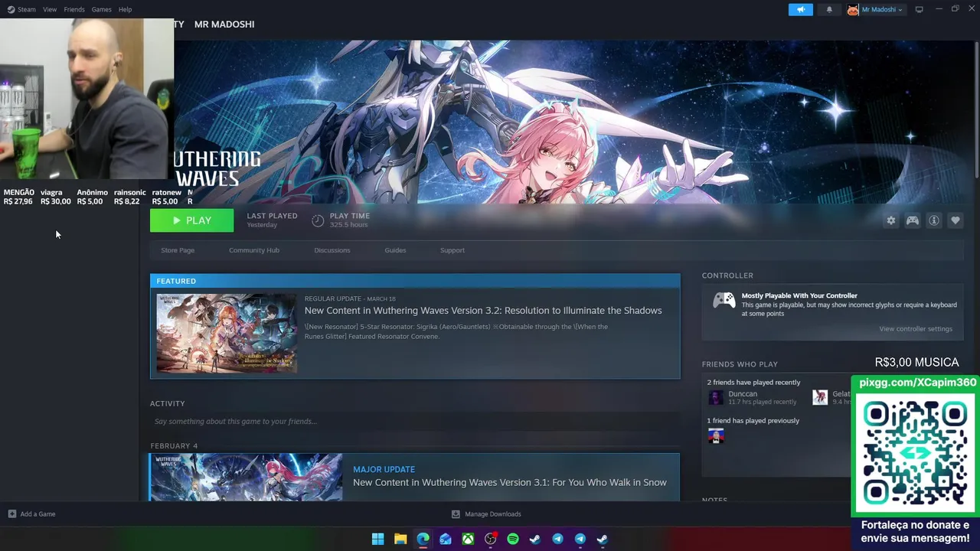
Task: Open the Friends menu
Action: coord(74,9)
